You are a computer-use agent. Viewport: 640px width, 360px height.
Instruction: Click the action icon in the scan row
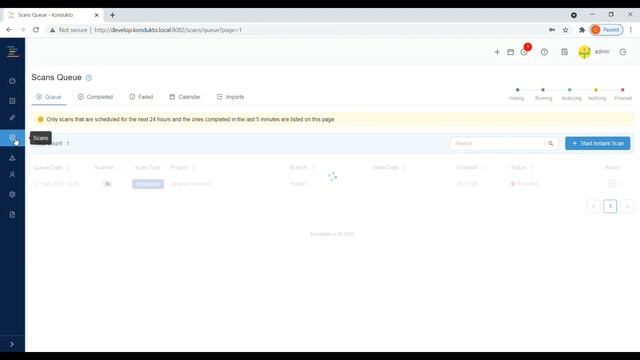click(613, 184)
